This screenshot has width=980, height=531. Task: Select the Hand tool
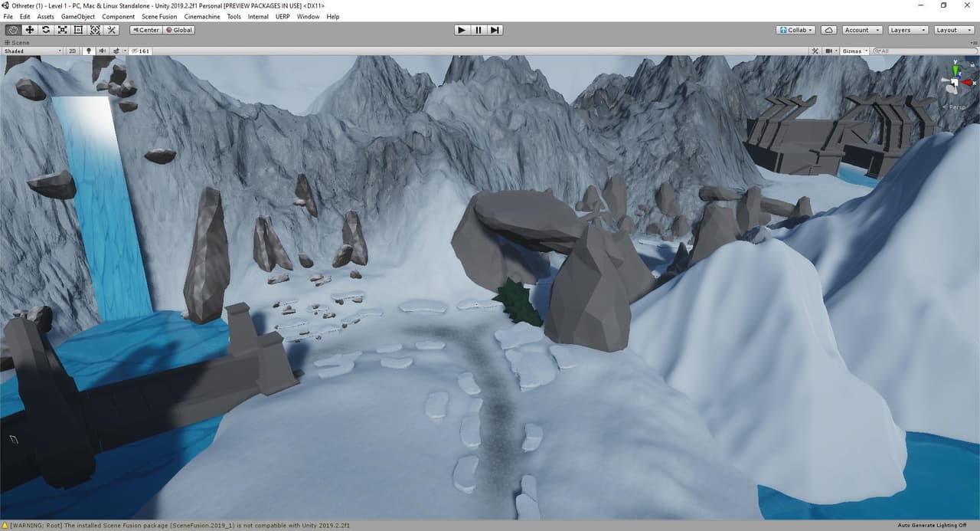coord(13,30)
